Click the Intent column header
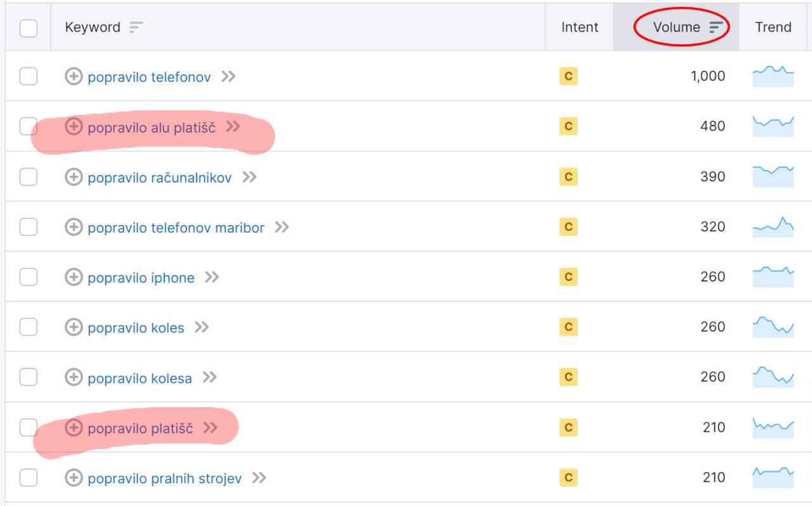This screenshot has width=812, height=506. pyautogui.click(x=579, y=27)
